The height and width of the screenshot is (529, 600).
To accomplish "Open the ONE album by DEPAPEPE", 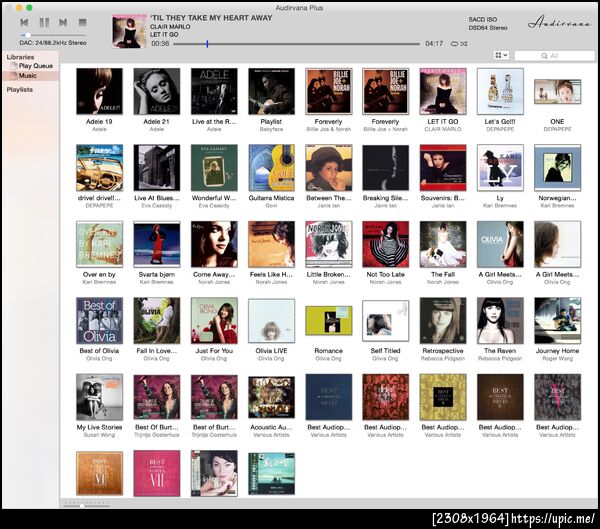I will tap(558, 91).
